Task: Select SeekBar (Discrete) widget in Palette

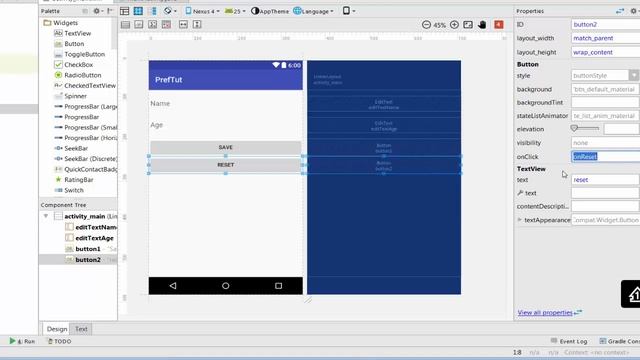Action: pyautogui.click(x=85, y=159)
